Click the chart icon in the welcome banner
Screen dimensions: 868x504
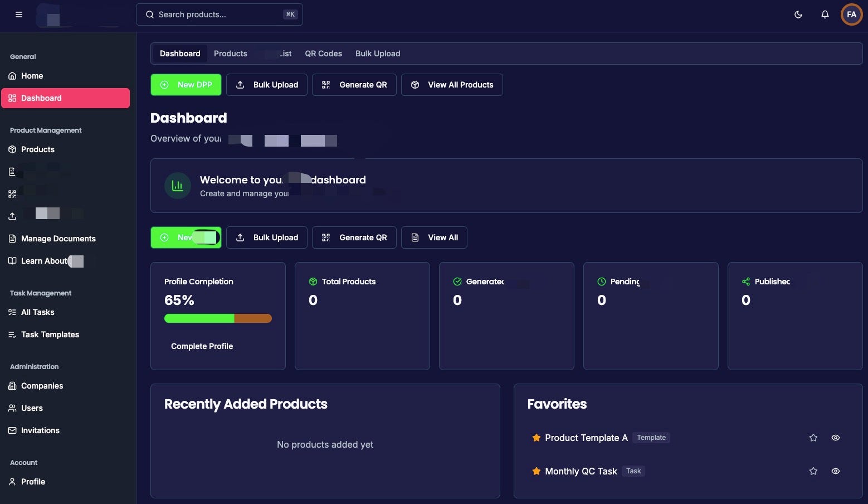[178, 186]
